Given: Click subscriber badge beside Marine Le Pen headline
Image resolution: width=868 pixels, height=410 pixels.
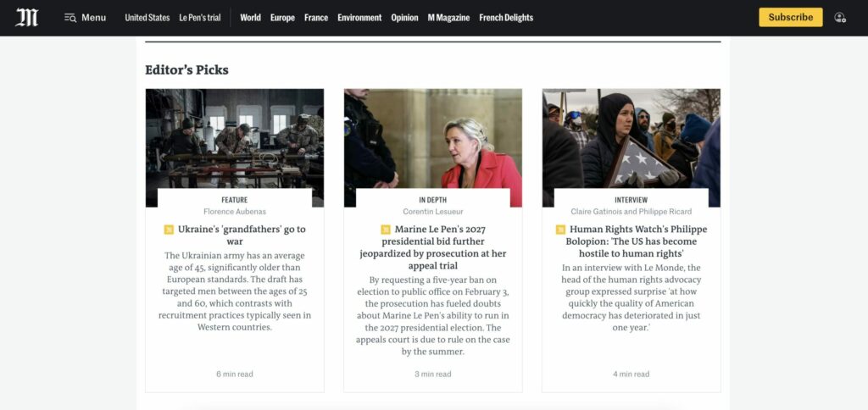Looking at the screenshot, I should point(386,230).
